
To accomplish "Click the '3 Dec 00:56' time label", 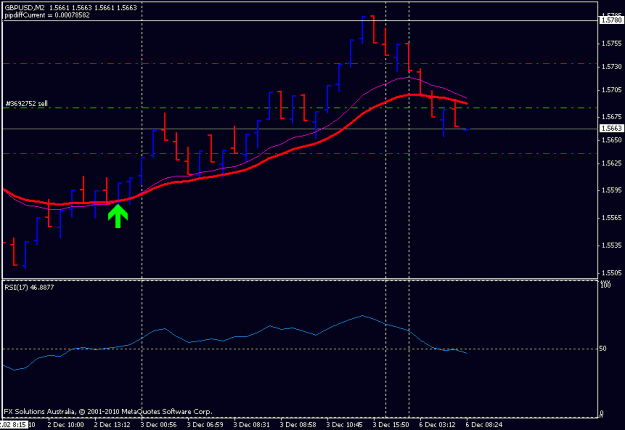I will click(159, 425).
